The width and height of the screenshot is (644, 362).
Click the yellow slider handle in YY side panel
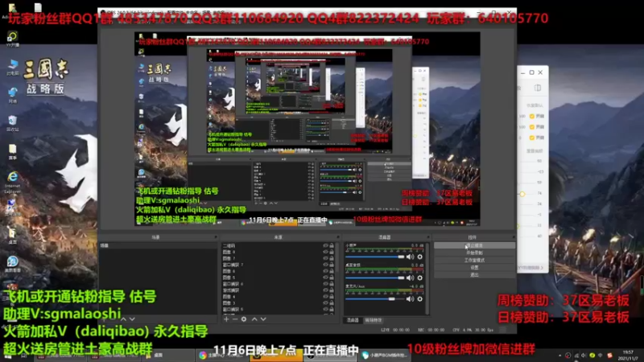(522, 194)
